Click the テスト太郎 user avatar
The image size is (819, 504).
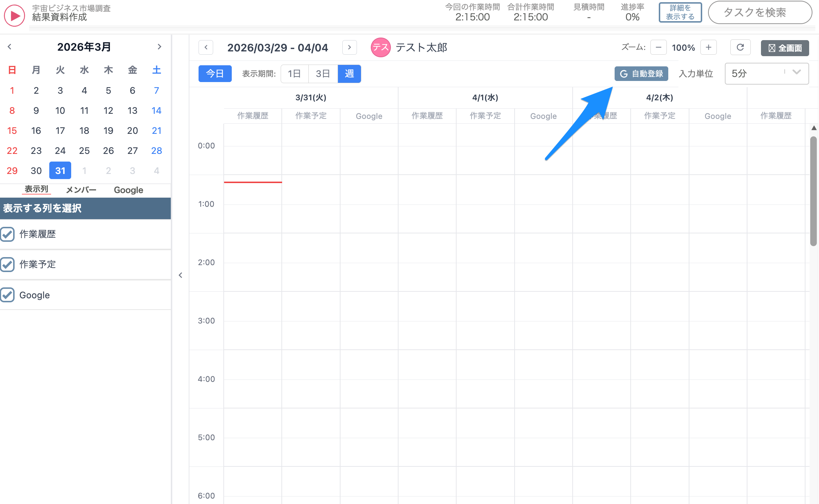381,47
